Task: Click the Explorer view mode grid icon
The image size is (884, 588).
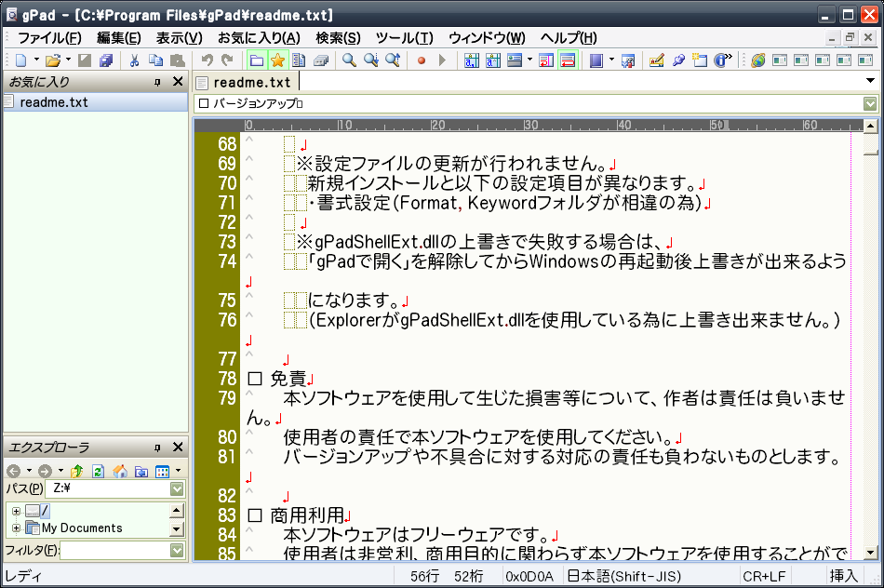Action: 162,471
